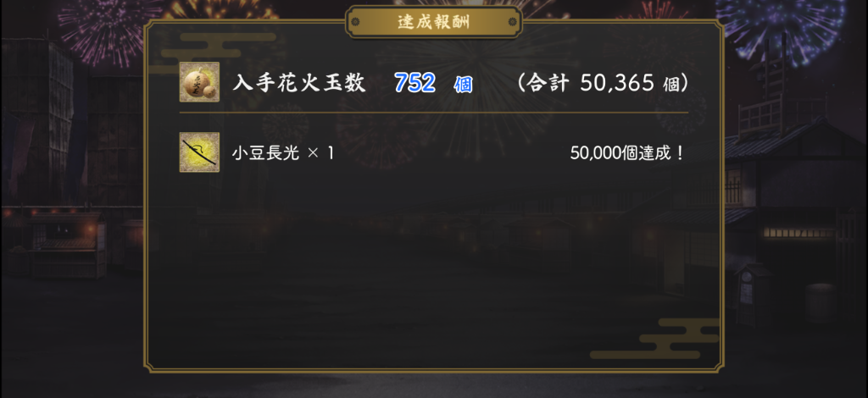Select the 達成報酬 title banner
Image resolution: width=868 pixels, height=398 pixels.
[434, 22]
